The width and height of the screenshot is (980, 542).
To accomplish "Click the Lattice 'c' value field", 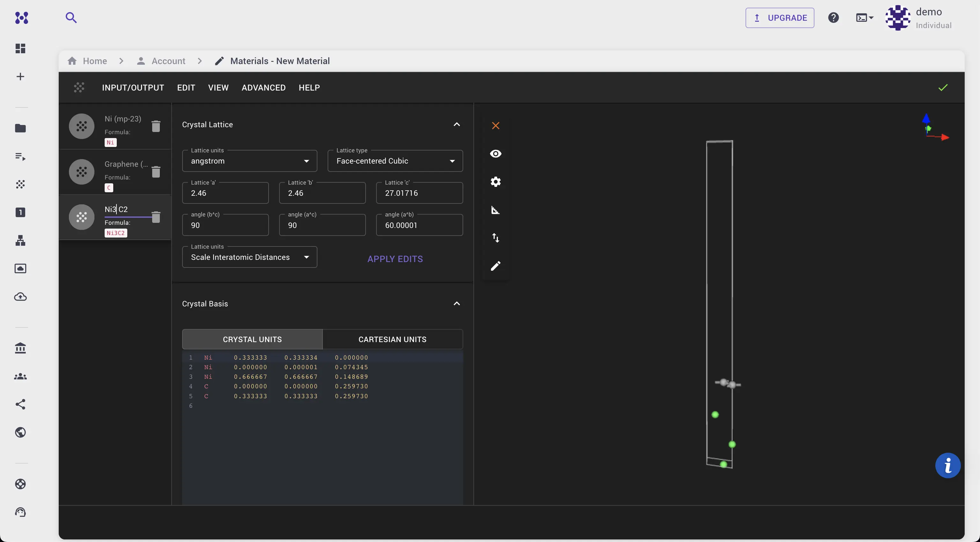I will 419,193.
